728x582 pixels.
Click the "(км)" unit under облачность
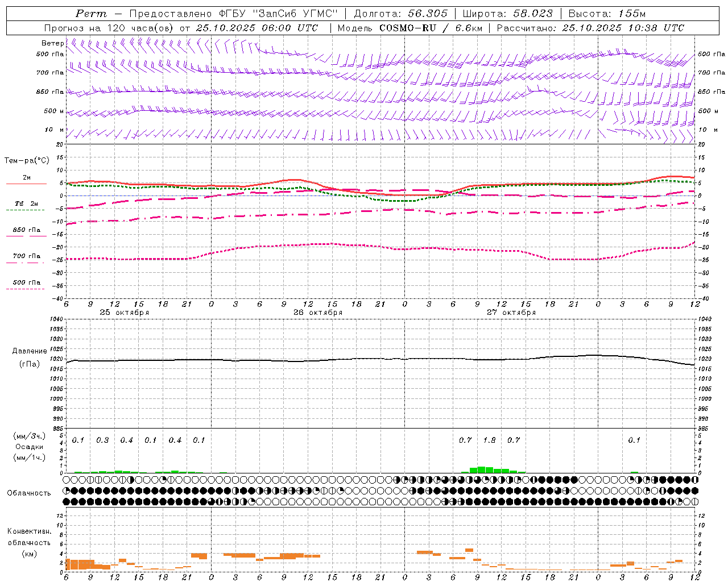coord(29,554)
